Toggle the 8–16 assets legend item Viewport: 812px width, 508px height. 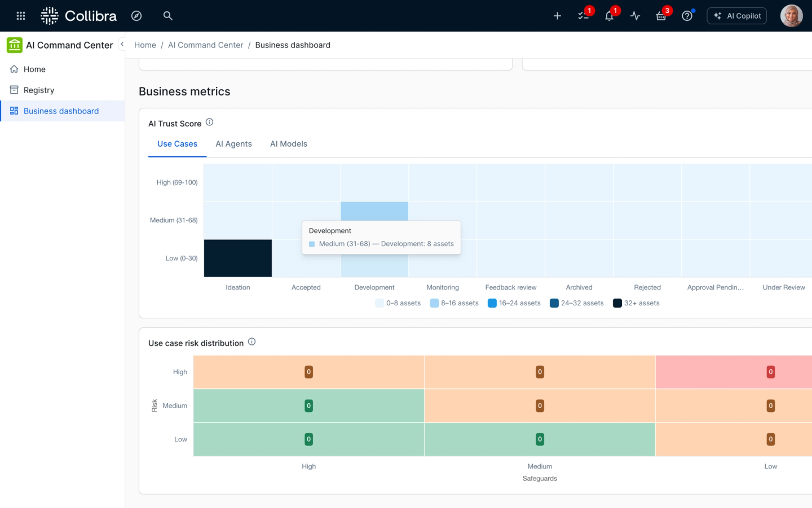point(454,303)
